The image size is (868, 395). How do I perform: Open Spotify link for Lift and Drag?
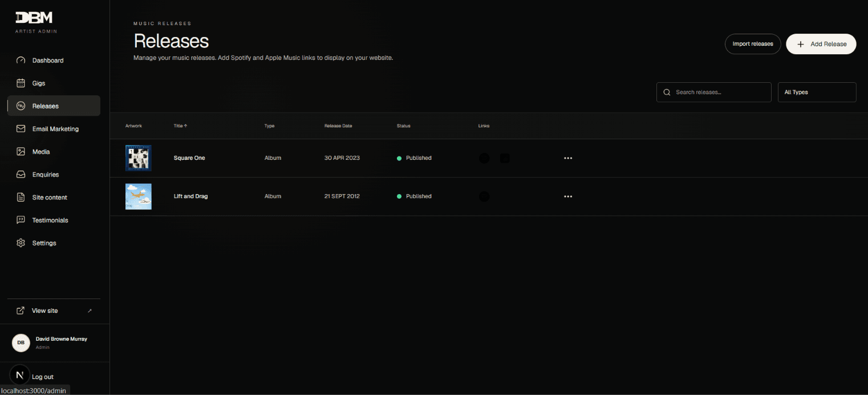coord(484,196)
